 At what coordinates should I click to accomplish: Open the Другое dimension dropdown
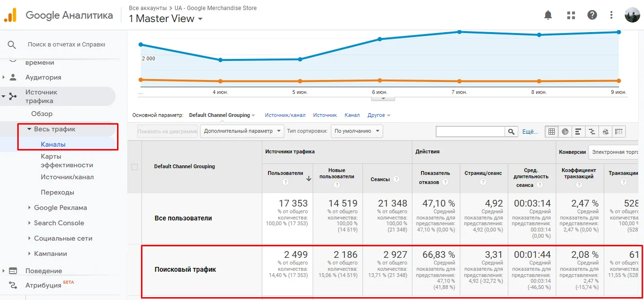(379, 115)
